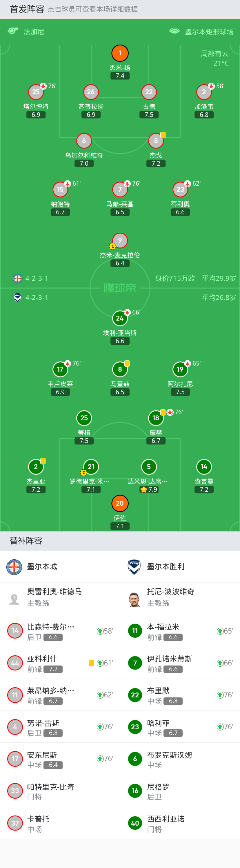View 乌加尔科维奇 number 6 match stats
240x868 pixels.
click(x=84, y=140)
